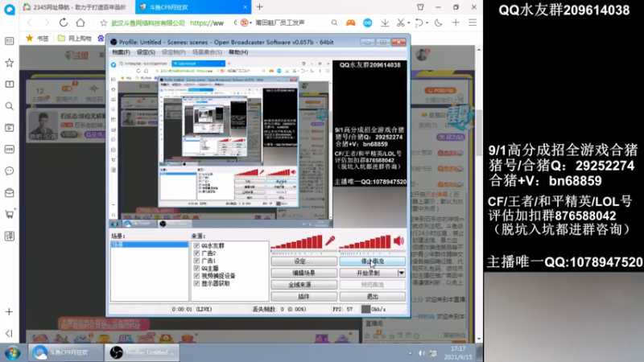Open the search icon in the browser sidebar
The width and height of the screenshot is (644, 362).
coord(9,106)
